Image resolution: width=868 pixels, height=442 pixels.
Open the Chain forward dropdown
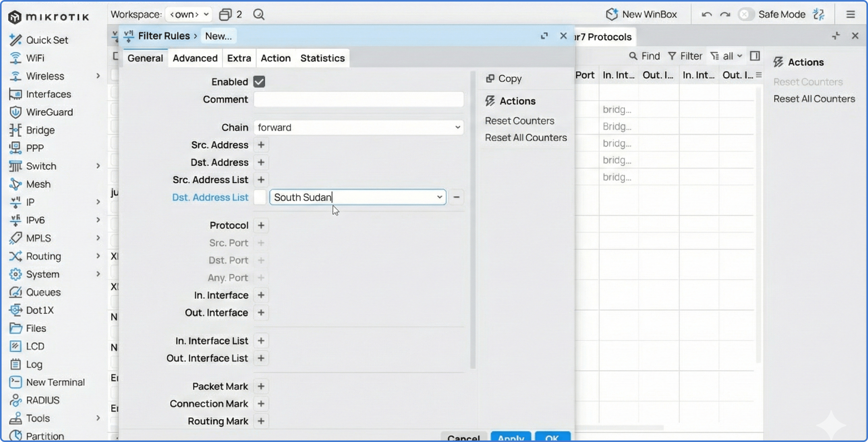click(358, 127)
